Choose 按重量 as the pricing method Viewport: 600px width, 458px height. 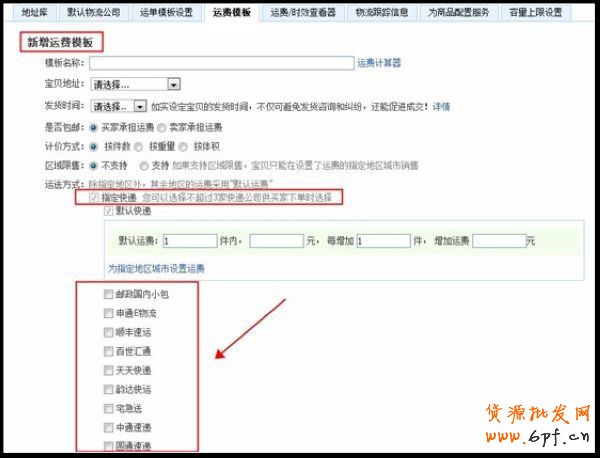[139, 147]
